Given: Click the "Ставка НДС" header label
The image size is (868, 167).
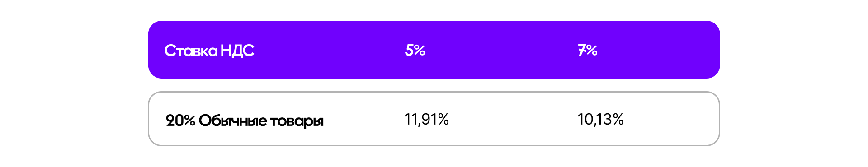Looking at the screenshot, I should coord(209,50).
